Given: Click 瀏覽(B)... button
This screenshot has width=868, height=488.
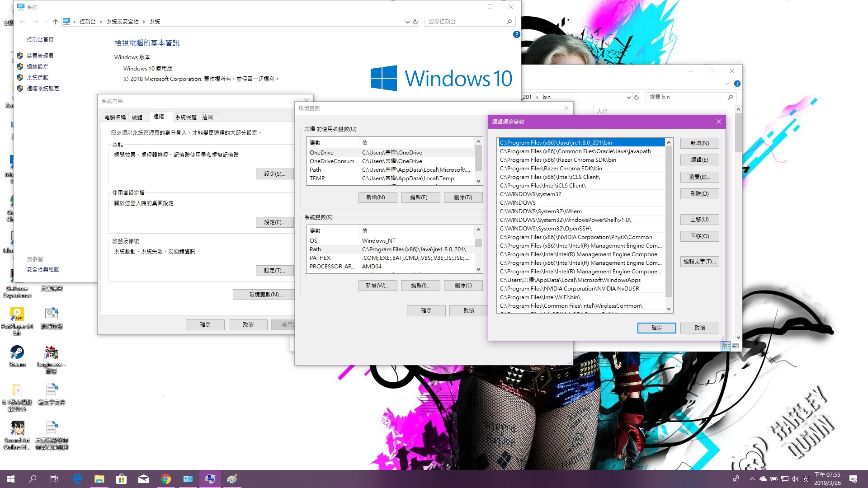Looking at the screenshot, I should (699, 177).
